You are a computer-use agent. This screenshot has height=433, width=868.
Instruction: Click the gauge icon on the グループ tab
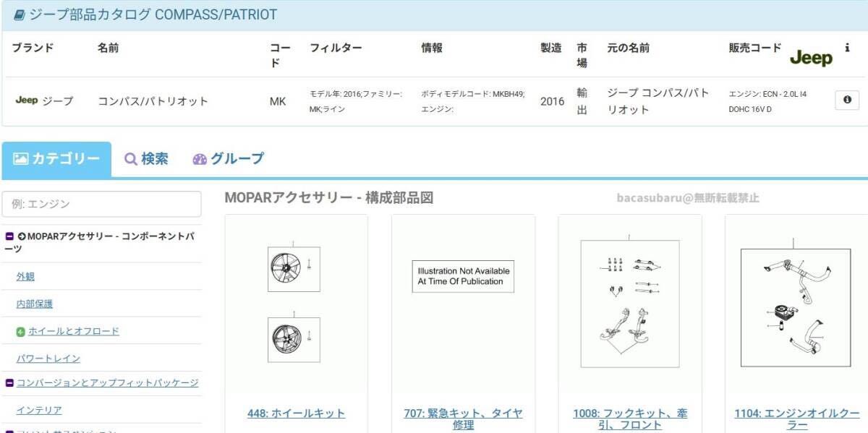[x=200, y=159]
